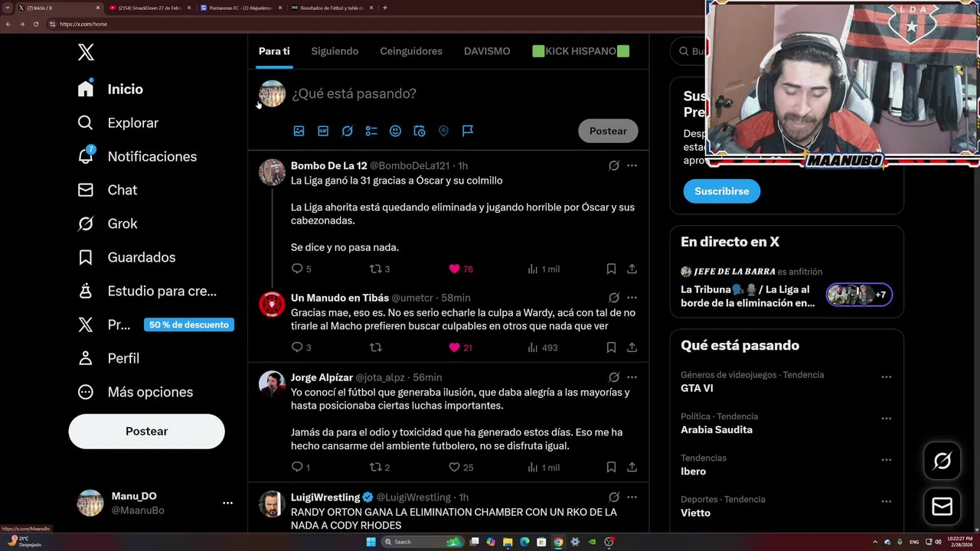Viewport: 980px width, 551px height.
Task: Open Chat in the sidebar
Action: 108,190
